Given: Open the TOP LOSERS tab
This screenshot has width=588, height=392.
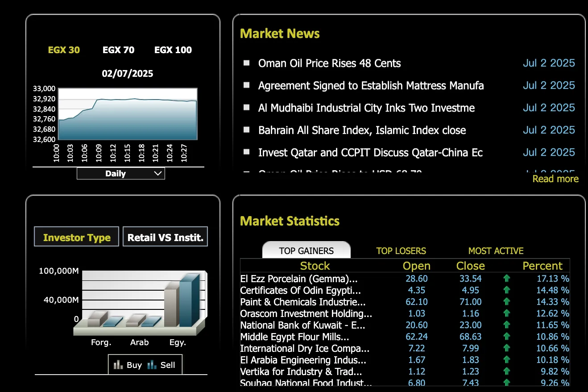Looking at the screenshot, I should [401, 251].
